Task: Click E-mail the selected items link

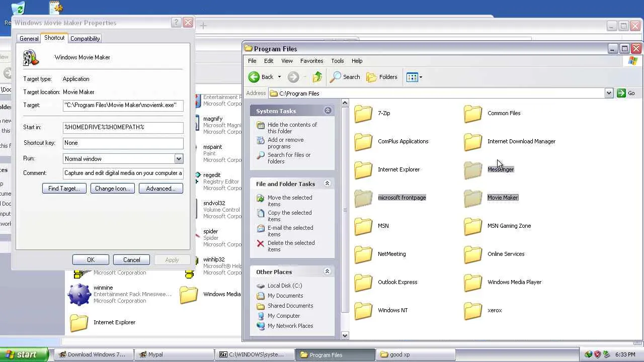Action: pos(290,231)
